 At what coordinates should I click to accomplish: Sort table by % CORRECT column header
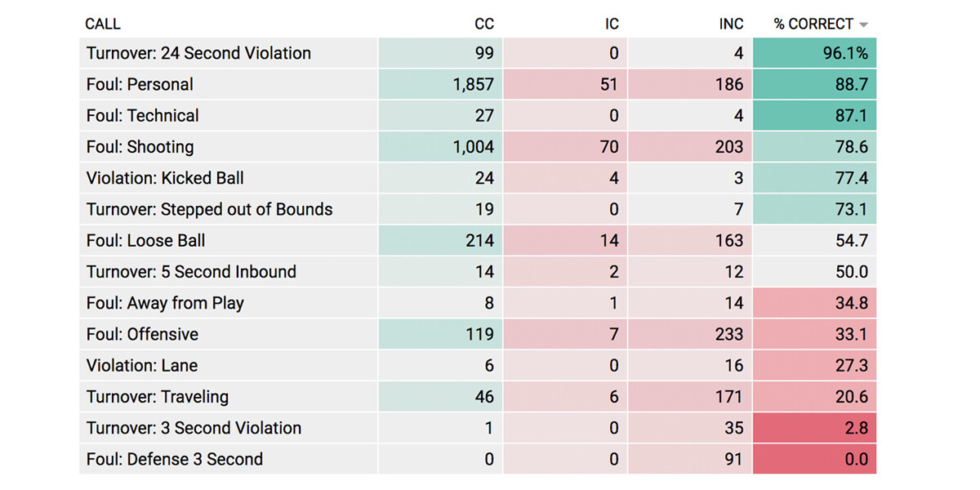[x=813, y=24]
